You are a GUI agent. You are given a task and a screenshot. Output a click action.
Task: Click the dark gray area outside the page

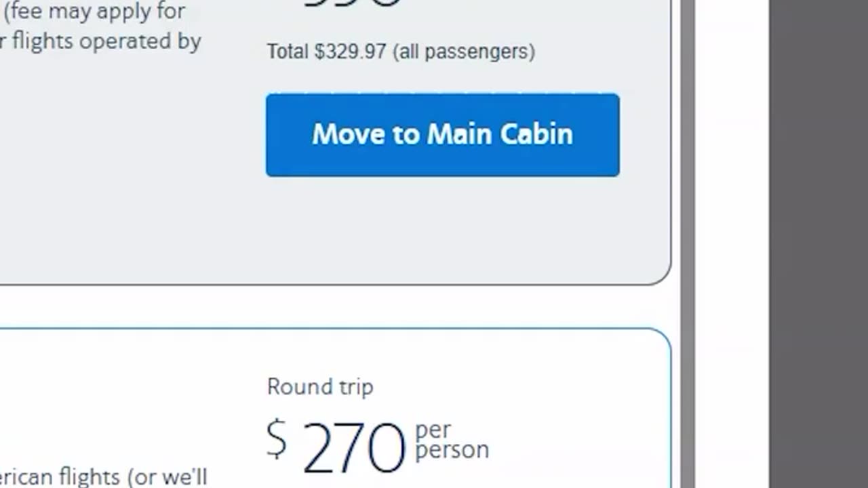(818, 244)
